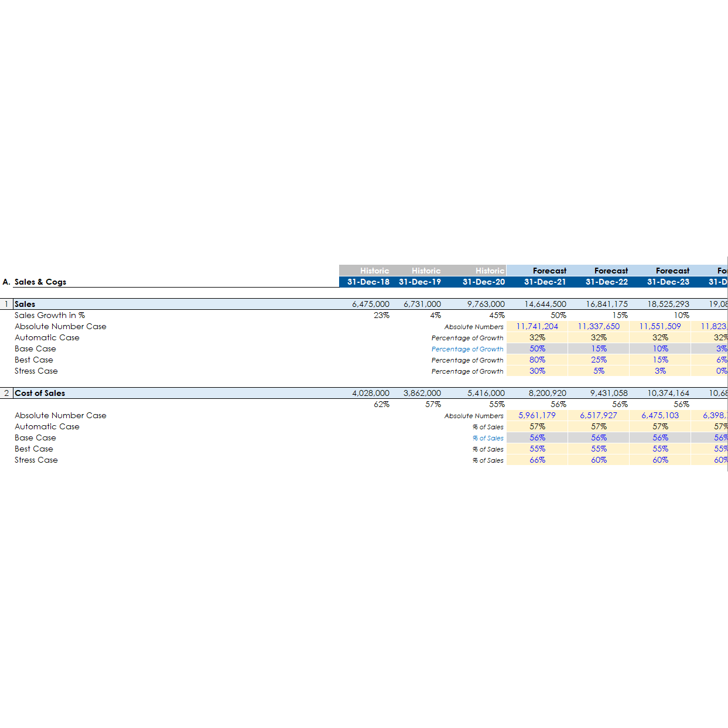Screen dimensions: 728x728
Task: Select Stress Case cost of sales 66% cell
Action: tap(537, 460)
